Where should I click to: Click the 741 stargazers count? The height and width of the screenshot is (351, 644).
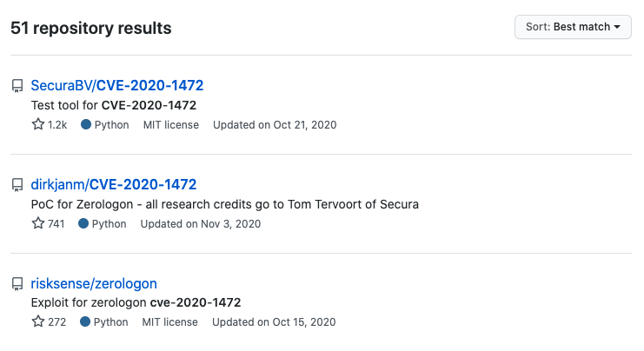pyautogui.click(x=56, y=224)
